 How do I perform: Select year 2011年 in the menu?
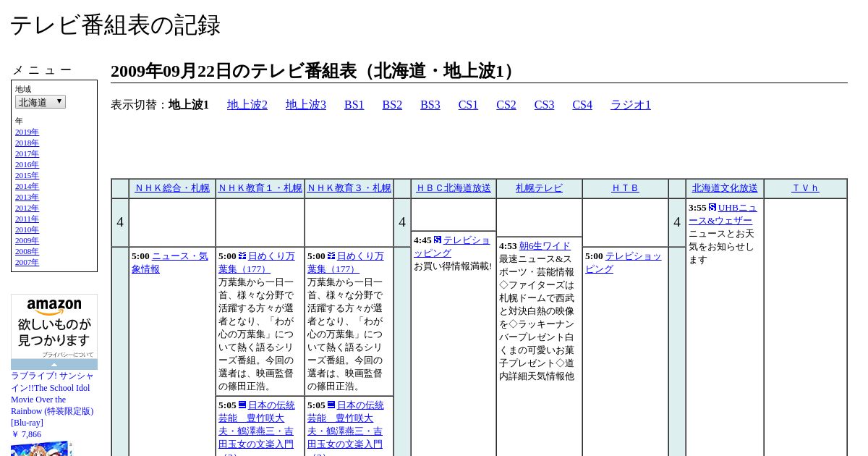click(x=27, y=219)
